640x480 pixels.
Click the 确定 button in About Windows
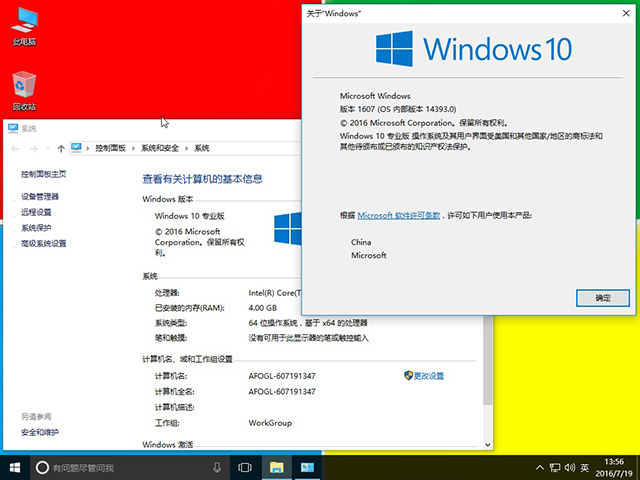[x=602, y=298]
